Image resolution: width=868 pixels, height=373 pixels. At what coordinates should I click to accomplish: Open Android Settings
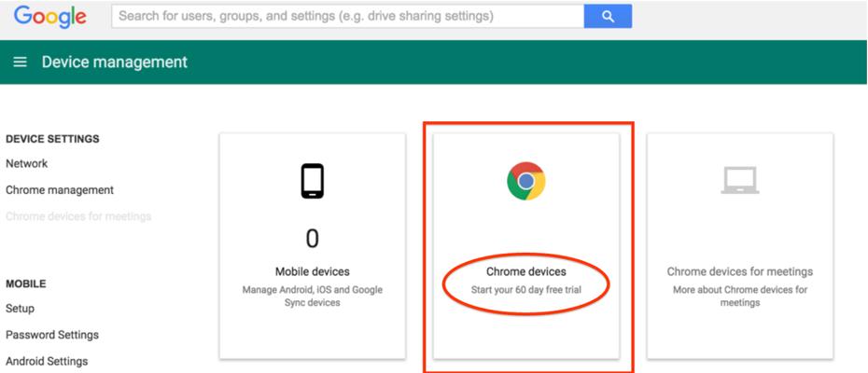coord(47,361)
